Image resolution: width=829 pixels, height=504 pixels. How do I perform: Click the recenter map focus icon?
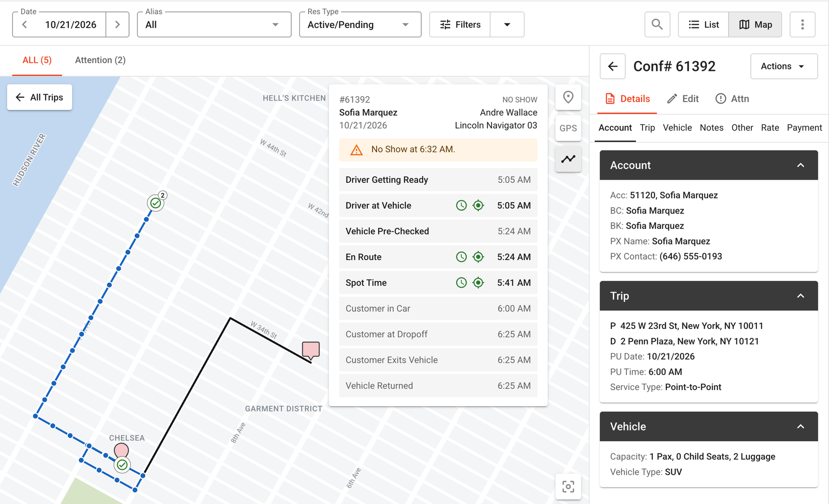[x=568, y=487]
